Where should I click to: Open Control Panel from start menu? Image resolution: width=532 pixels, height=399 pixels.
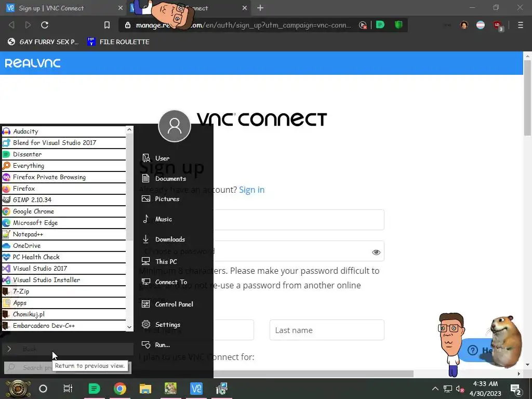pos(168,304)
